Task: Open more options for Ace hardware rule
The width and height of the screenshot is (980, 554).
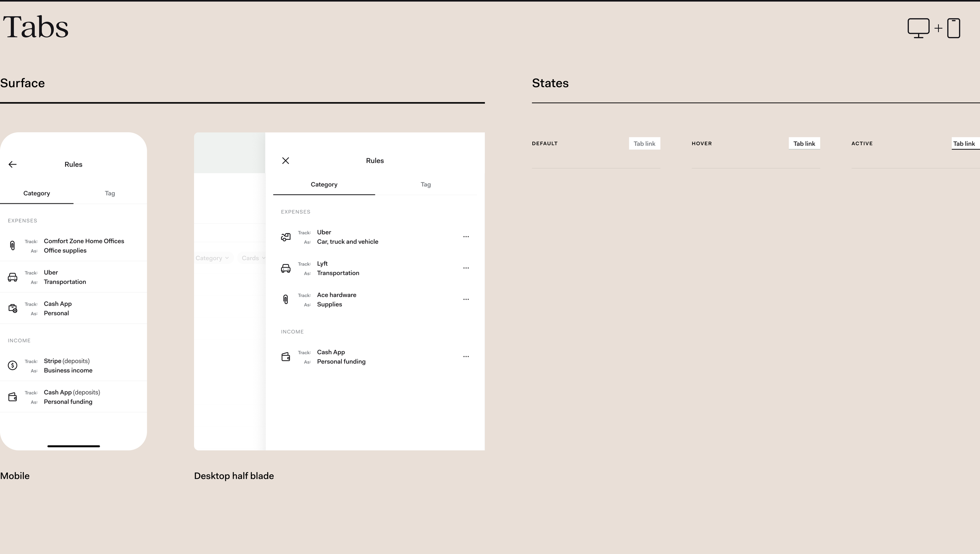Action: [x=466, y=299]
